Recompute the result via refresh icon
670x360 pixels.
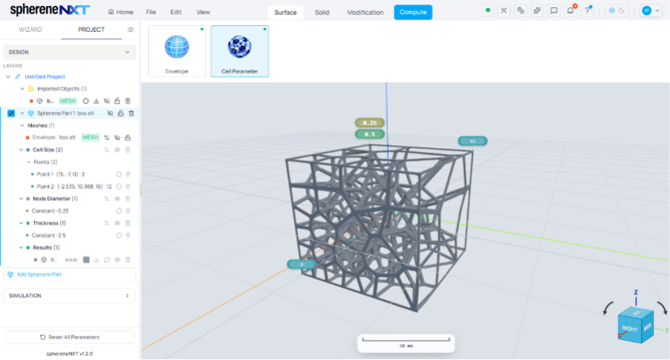107,260
